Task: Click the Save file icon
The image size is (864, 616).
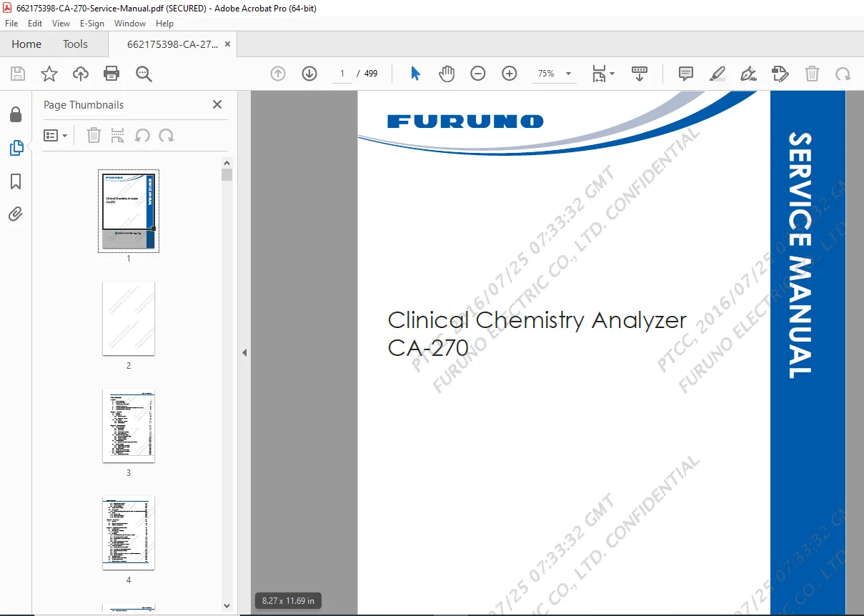Action: point(18,74)
